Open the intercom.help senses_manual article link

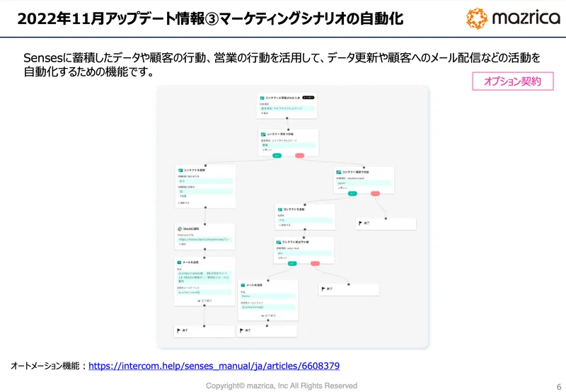click(x=214, y=366)
